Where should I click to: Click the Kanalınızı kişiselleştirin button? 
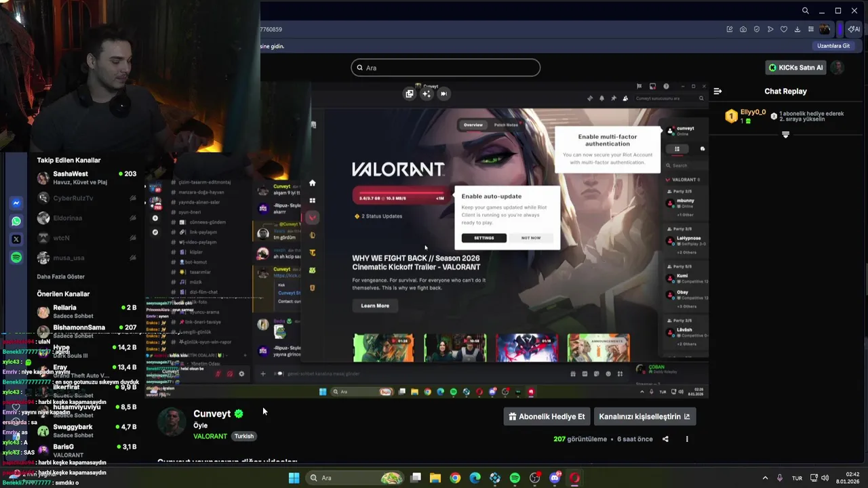(x=644, y=417)
